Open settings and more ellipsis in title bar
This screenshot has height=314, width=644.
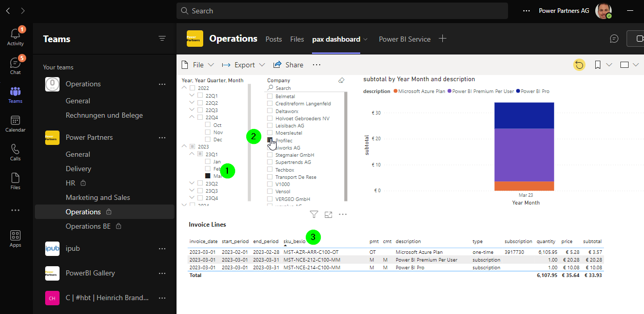click(x=526, y=10)
